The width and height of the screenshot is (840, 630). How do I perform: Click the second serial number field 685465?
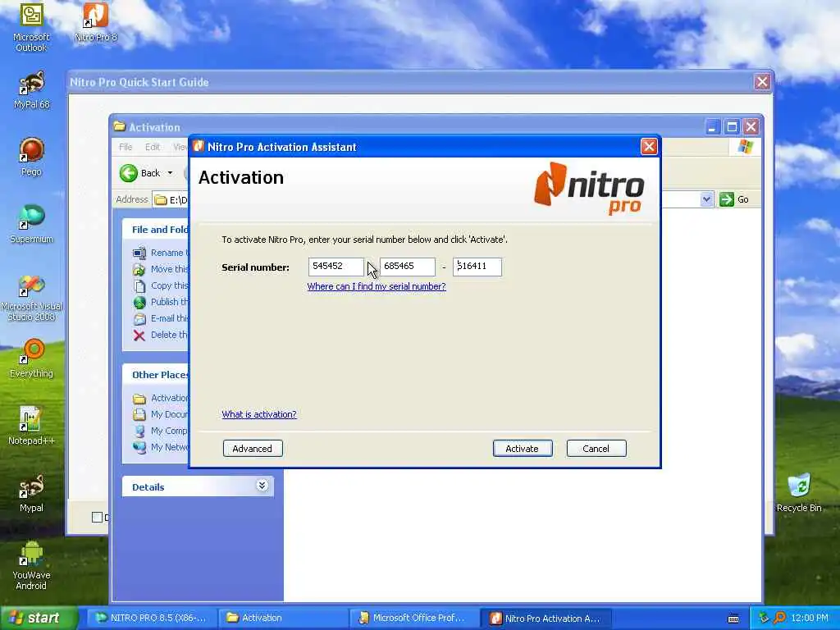(x=408, y=267)
